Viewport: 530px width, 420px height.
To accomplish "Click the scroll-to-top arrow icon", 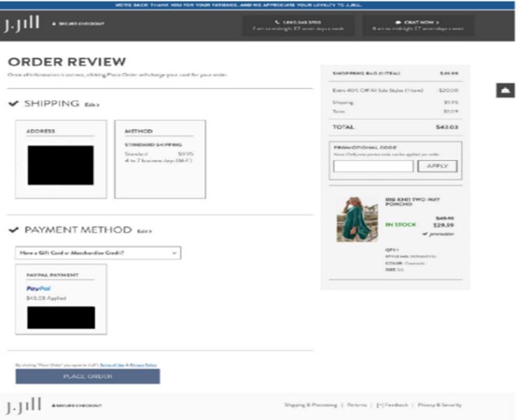I will [x=505, y=91].
